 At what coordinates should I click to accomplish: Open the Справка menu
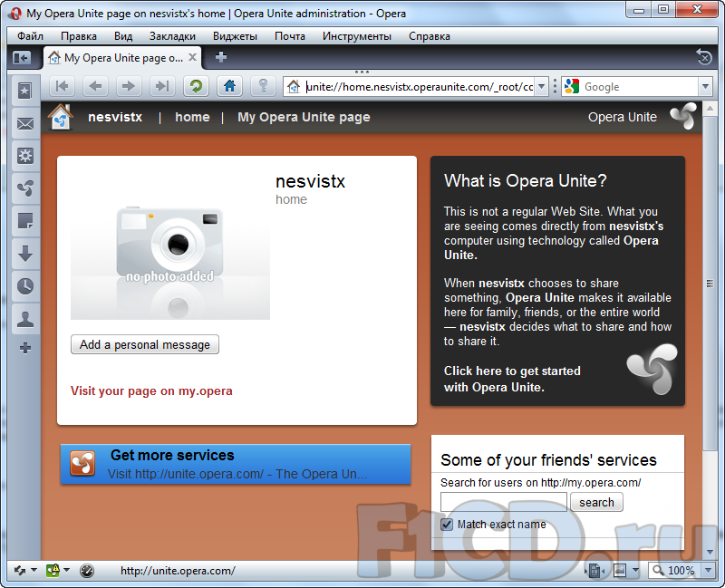coord(429,36)
